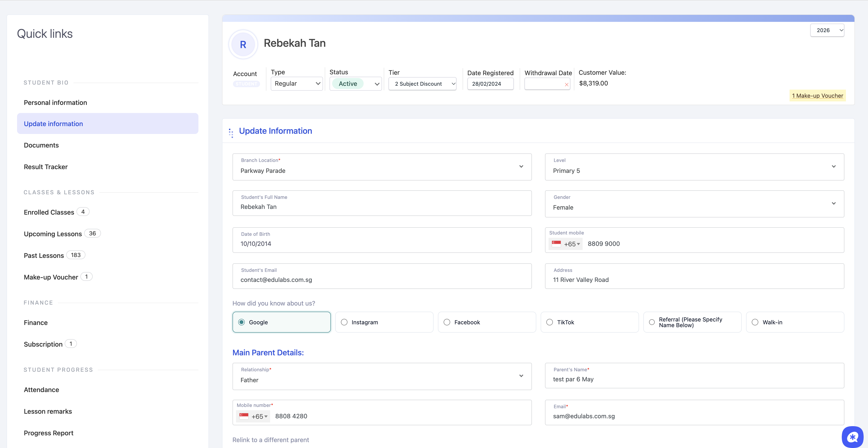Open the Student mobile country flag selector
This screenshot has height=448, width=868.
(x=565, y=244)
